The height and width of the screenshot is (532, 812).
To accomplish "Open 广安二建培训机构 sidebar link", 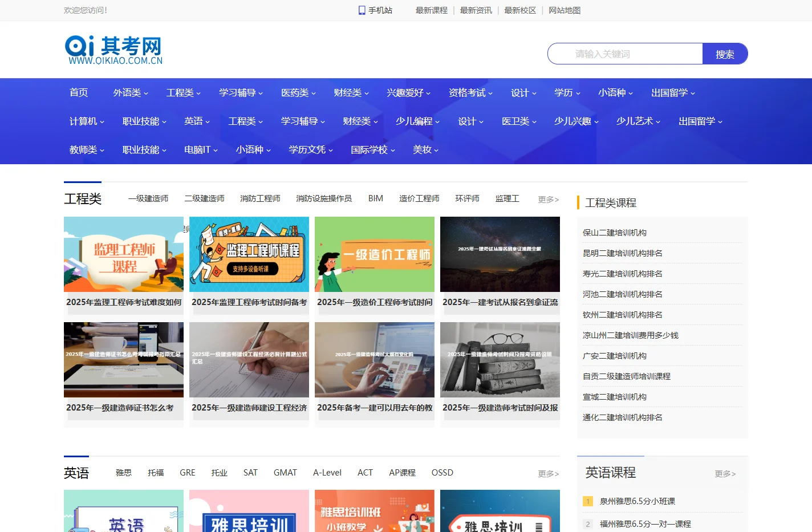I will pyautogui.click(x=615, y=356).
